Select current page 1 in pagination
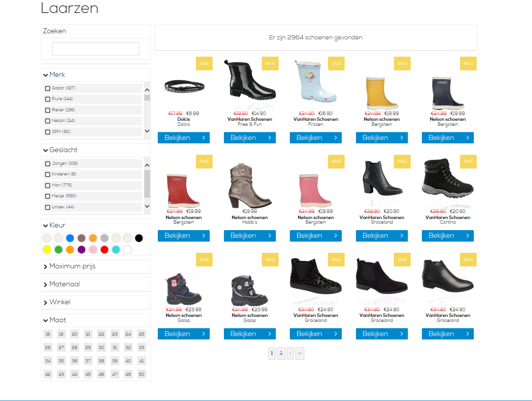This screenshot has height=401, width=532. [x=272, y=353]
